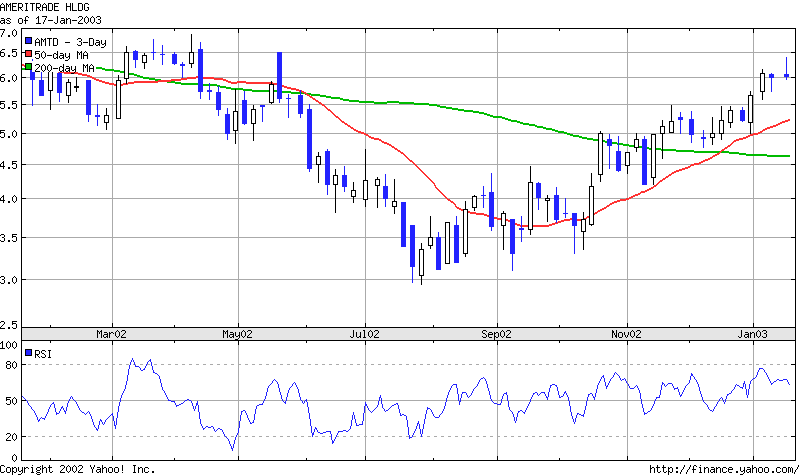Click the Jul02 date axis label
The width and height of the screenshot is (800, 475).
364,335
